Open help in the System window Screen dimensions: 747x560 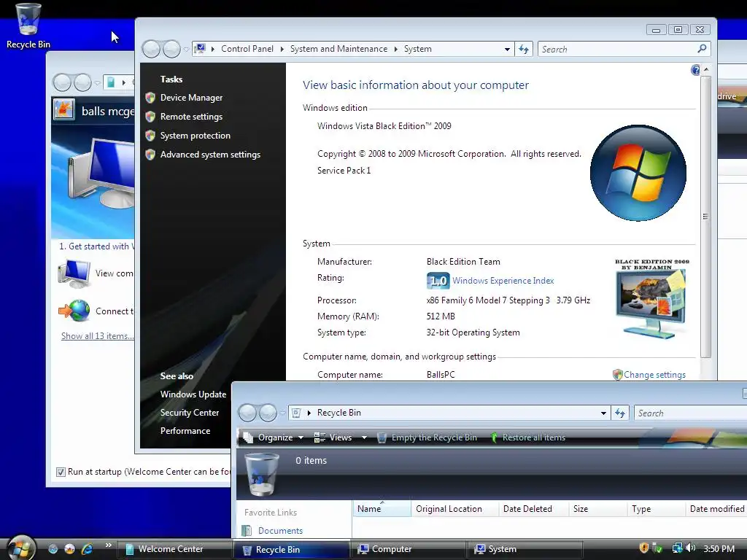click(695, 71)
